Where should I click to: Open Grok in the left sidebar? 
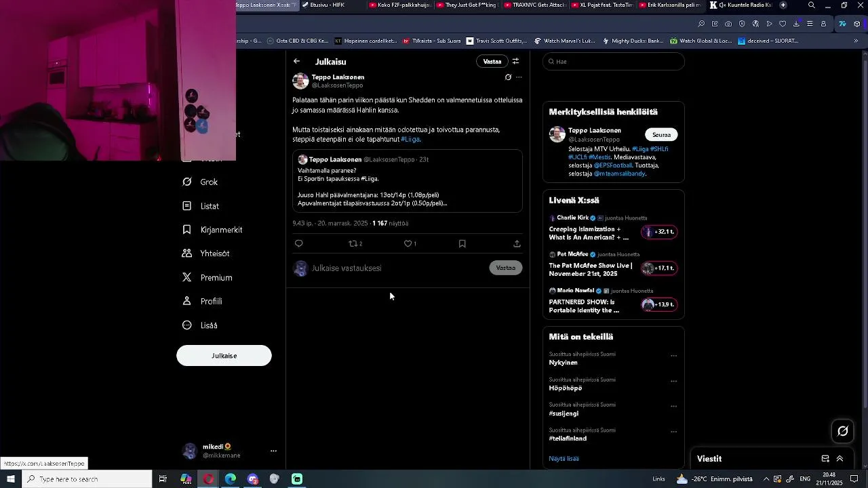[200, 182]
